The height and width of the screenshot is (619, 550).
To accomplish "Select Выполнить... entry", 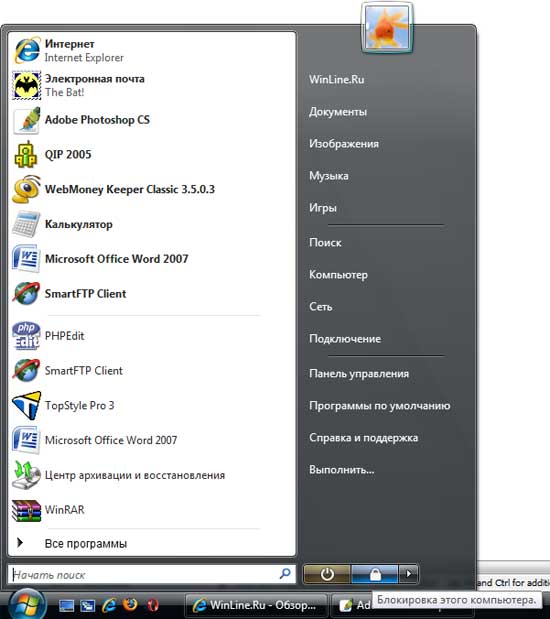I will pyautogui.click(x=342, y=470).
